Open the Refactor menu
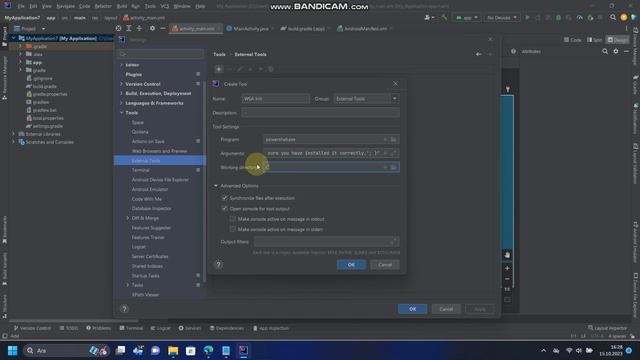The image size is (640, 360). [103, 6]
